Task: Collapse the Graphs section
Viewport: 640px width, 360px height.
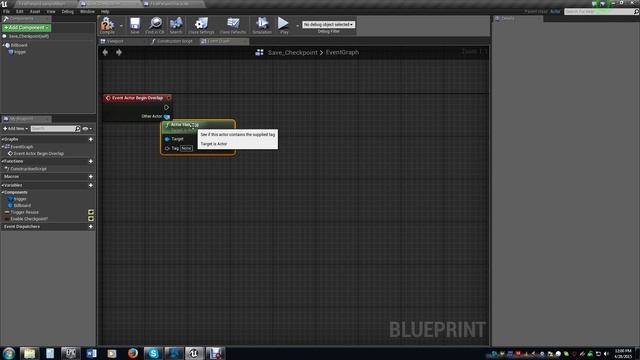Action: 2,139
